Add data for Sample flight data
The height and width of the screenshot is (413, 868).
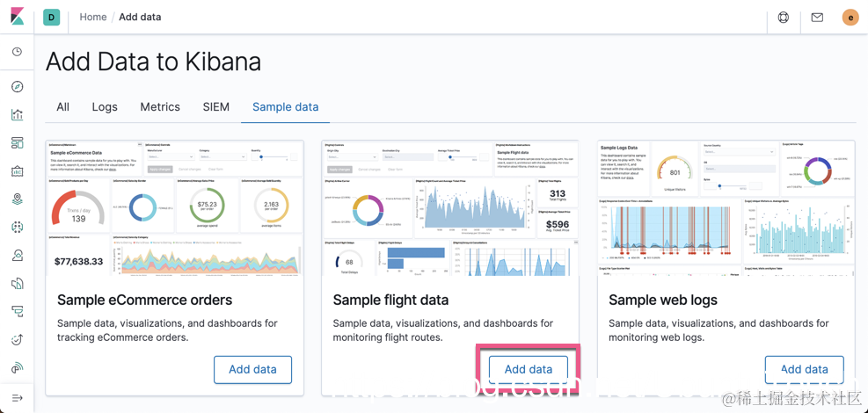(529, 369)
